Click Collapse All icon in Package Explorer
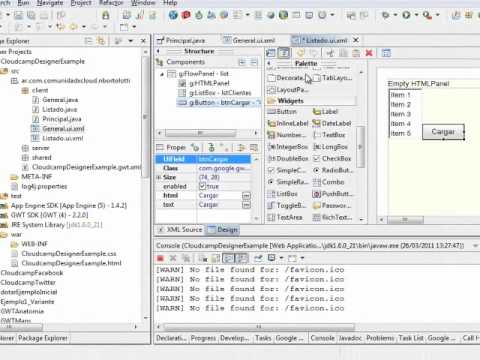The height and width of the screenshot is (360, 480). pos(88,41)
